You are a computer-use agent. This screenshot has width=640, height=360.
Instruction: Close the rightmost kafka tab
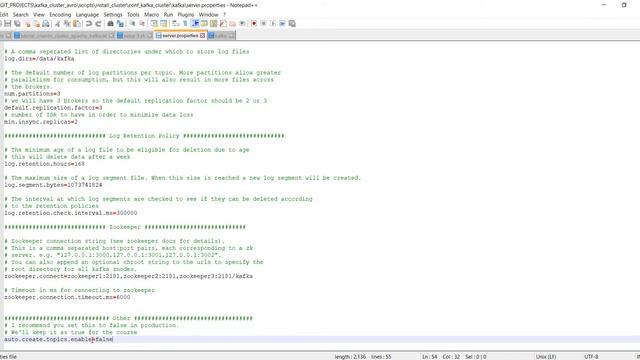coord(231,36)
